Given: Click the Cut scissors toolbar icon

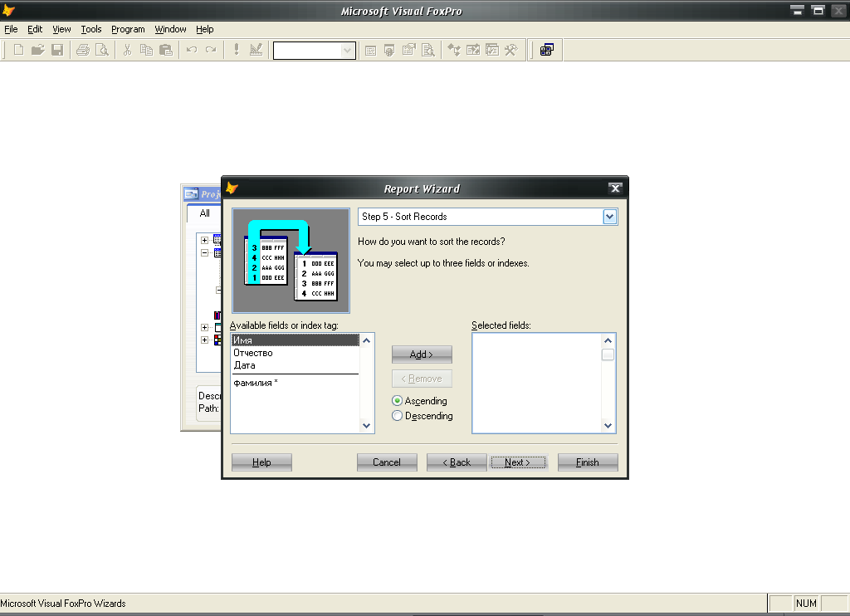Looking at the screenshot, I should (127, 51).
